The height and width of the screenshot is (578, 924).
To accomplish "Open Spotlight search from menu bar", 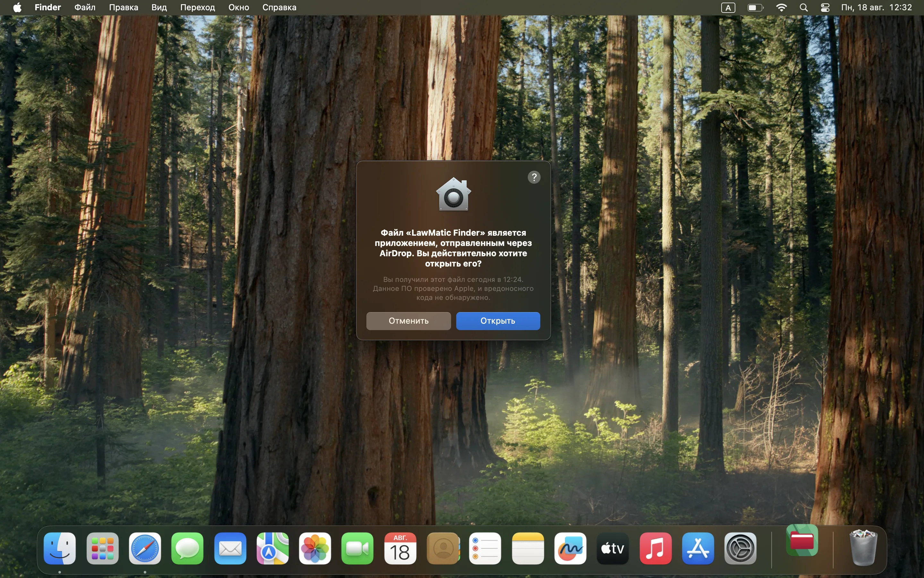I will tap(804, 8).
